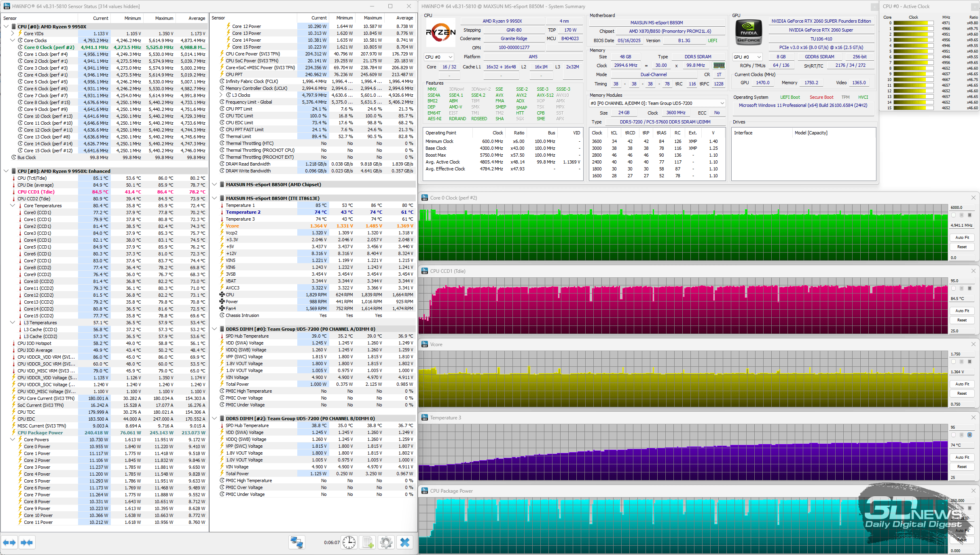
Task: Click the CPU Package Power graph window icon
Action: 425,491
